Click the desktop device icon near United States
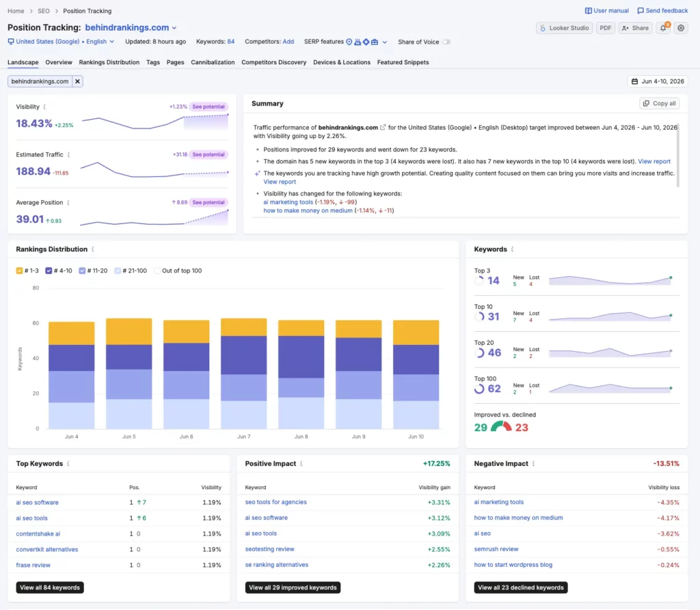Image resolution: width=700 pixels, height=610 pixels. pyautogui.click(x=11, y=42)
